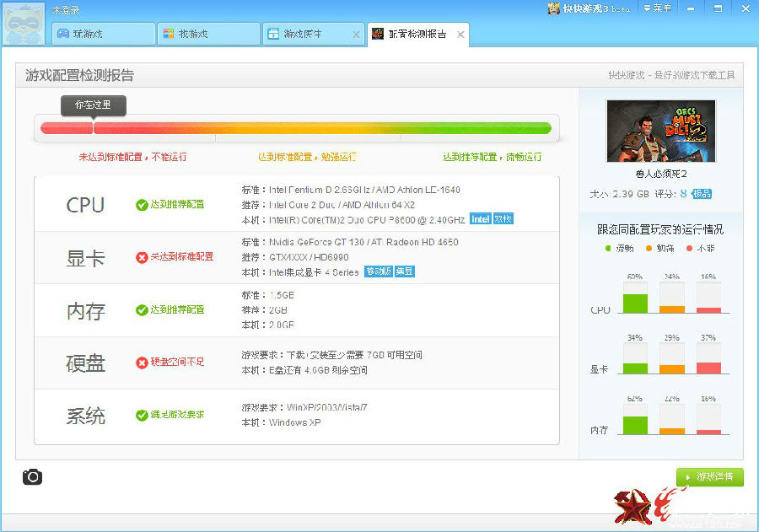The height and width of the screenshot is (532, 759).
Task: Click the orange 勉强 legend dot
Action: pyautogui.click(x=649, y=249)
